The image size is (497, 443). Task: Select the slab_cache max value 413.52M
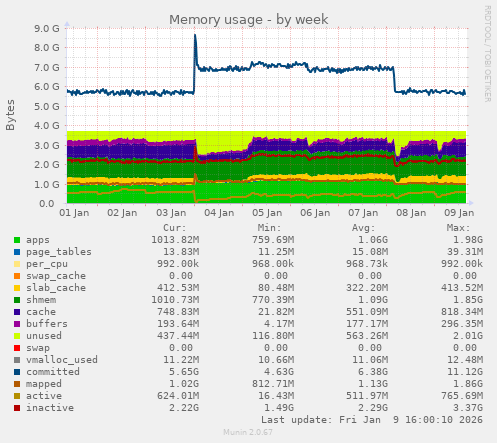pyautogui.click(x=462, y=288)
